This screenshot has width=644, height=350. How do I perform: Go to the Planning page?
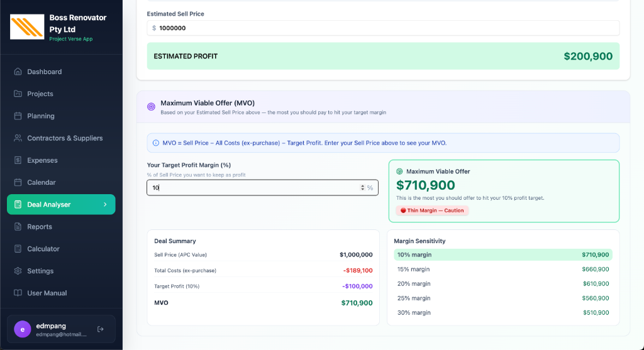(x=61, y=116)
